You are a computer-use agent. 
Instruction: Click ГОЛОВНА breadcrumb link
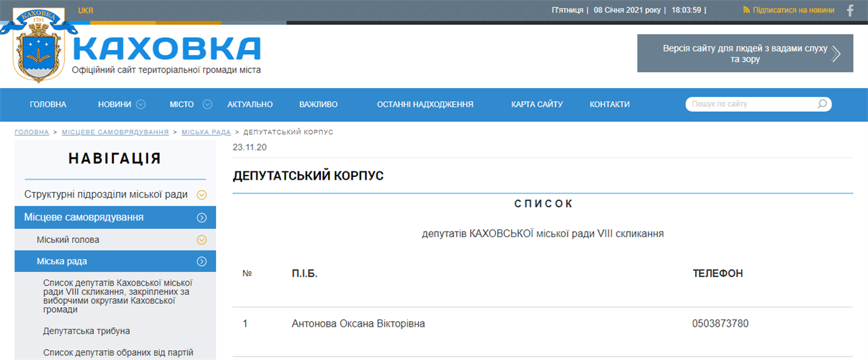[32, 132]
